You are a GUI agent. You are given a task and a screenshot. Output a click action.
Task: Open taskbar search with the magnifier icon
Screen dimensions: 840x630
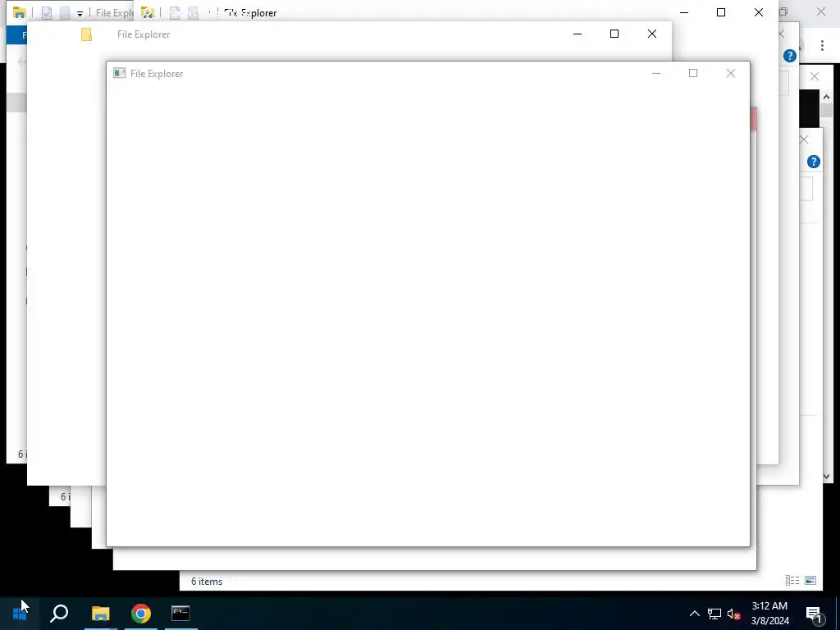59,614
